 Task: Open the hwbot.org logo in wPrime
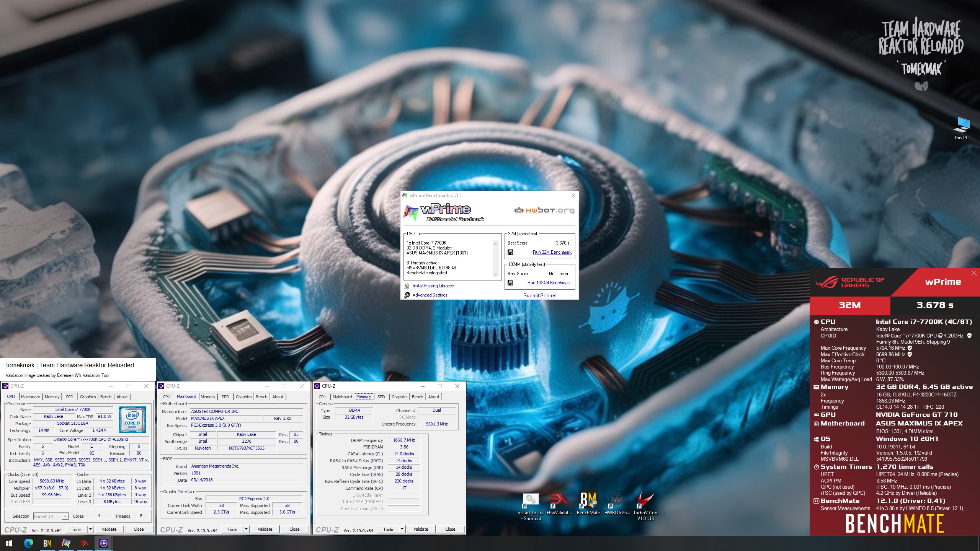coord(544,210)
